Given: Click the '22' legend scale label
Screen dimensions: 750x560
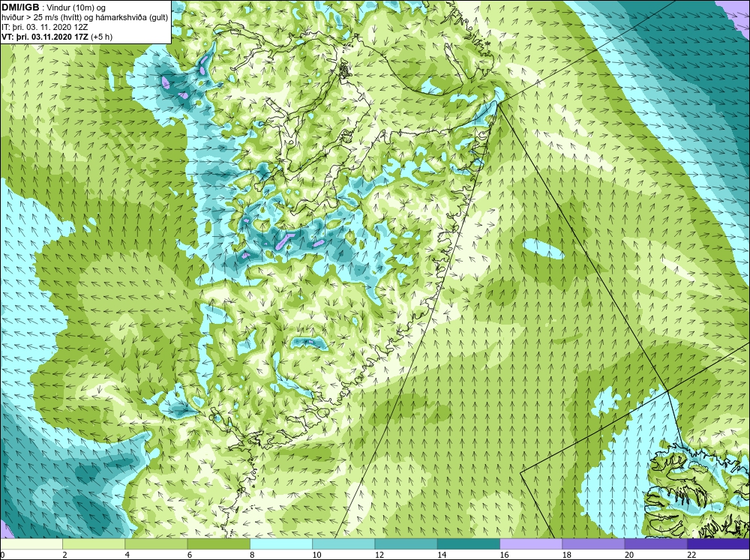Looking at the screenshot, I should [691, 555].
